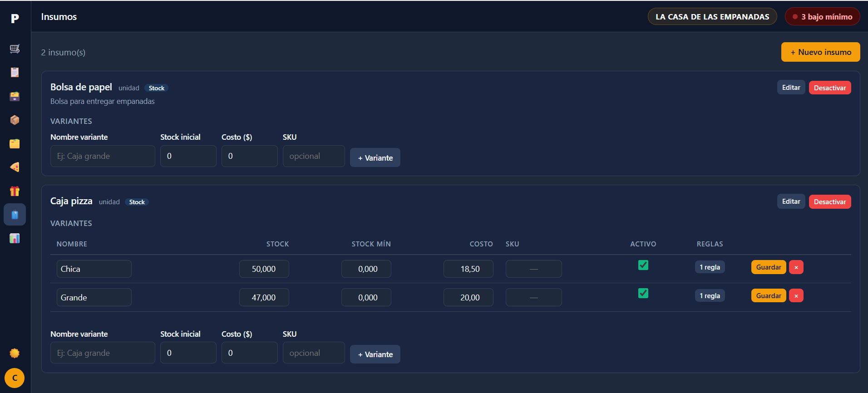This screenshot has height=393, width=868.
Task: Delete the Grande variant with red ×
Action: 796,296
